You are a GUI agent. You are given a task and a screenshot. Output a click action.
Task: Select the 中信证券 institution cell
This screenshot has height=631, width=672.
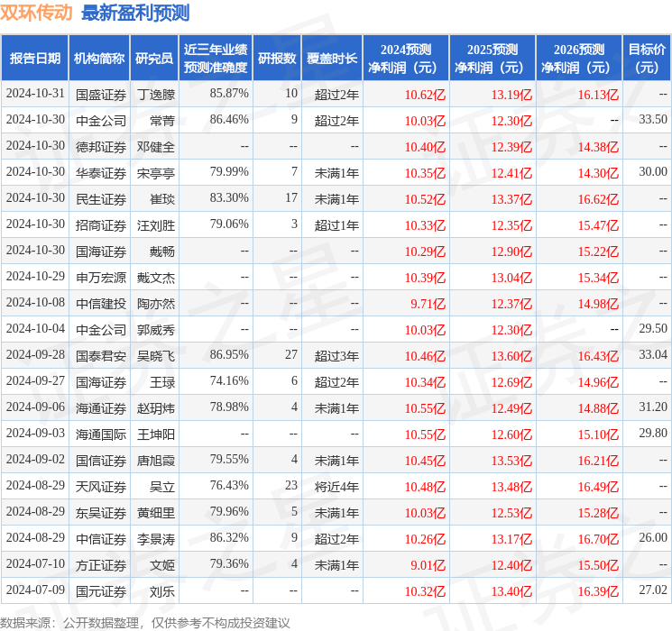point(101,538)
